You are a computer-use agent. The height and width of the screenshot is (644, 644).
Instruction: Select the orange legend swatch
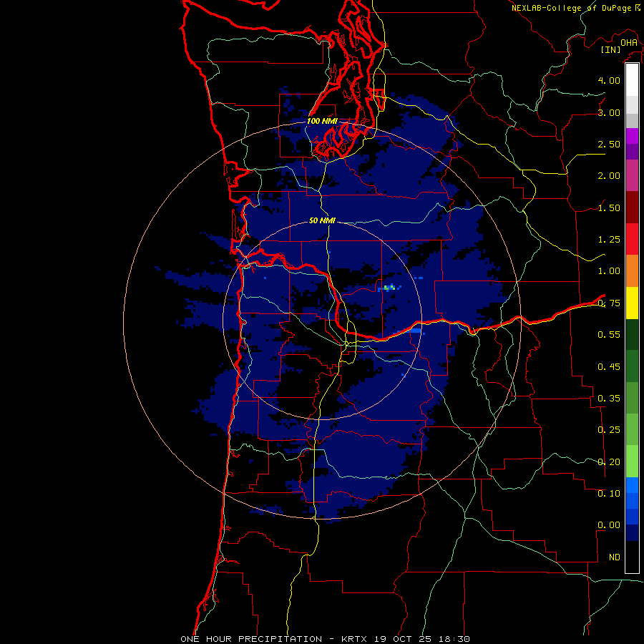point(632,271)
